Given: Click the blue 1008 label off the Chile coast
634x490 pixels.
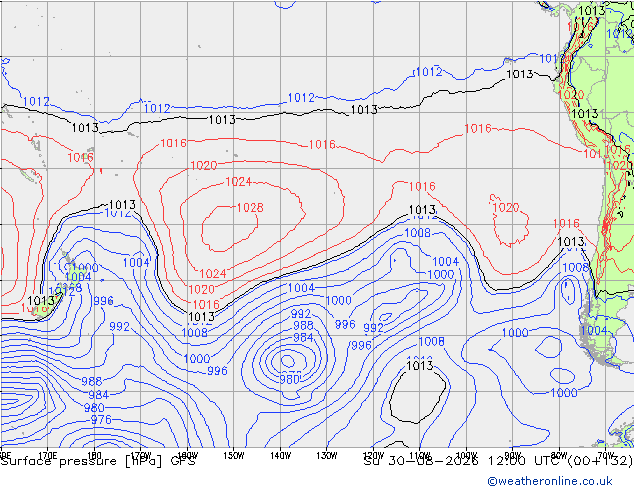Looking at the screenshot, I should click(575, 268).
